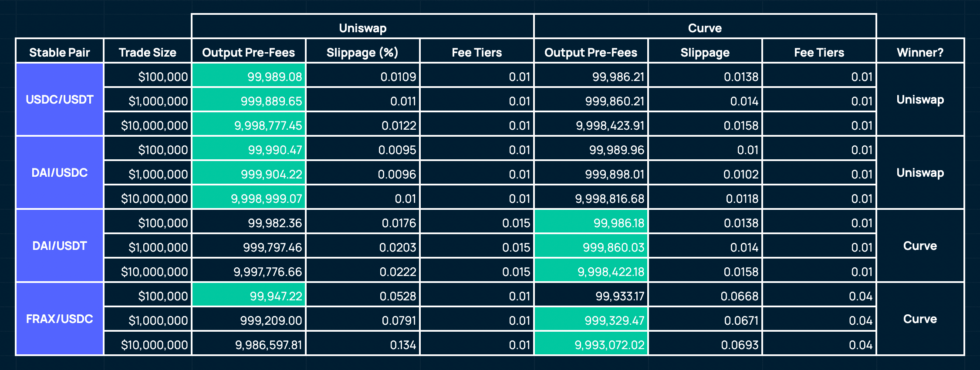This screenshot has width=980, height=370.
Task: Select the highlighted 999,329.47 cell
Action: tap(591, 320)
